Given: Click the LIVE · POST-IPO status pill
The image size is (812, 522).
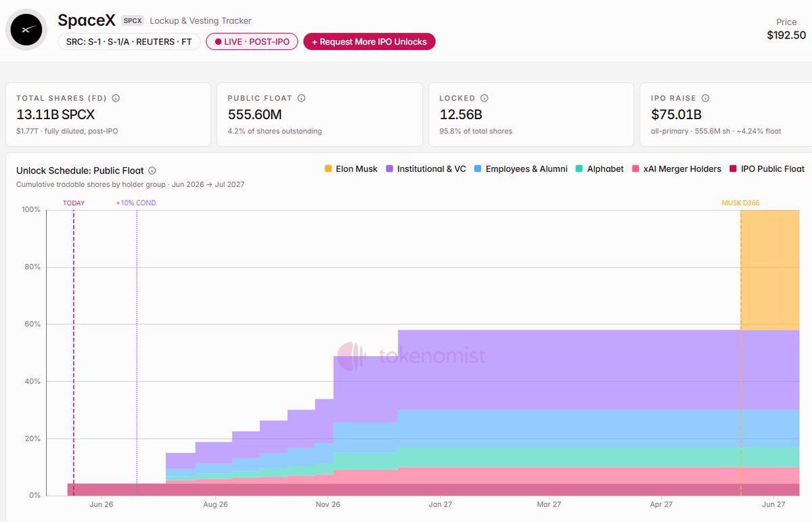Looking at the screenshot, I should (252, 41).
